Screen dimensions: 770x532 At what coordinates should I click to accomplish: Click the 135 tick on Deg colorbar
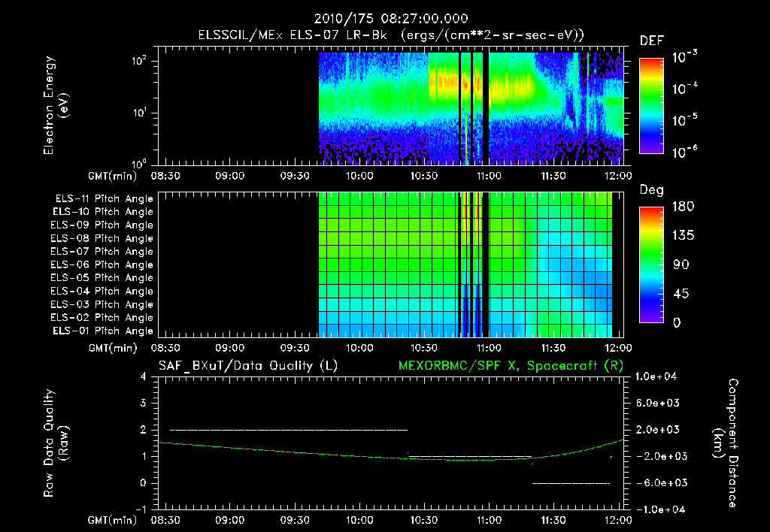(683, 236)
